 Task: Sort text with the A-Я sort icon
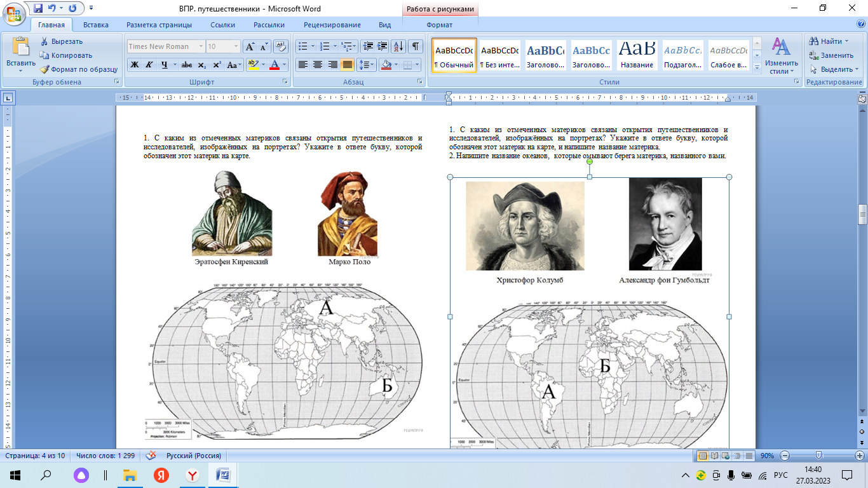(398, 46)
